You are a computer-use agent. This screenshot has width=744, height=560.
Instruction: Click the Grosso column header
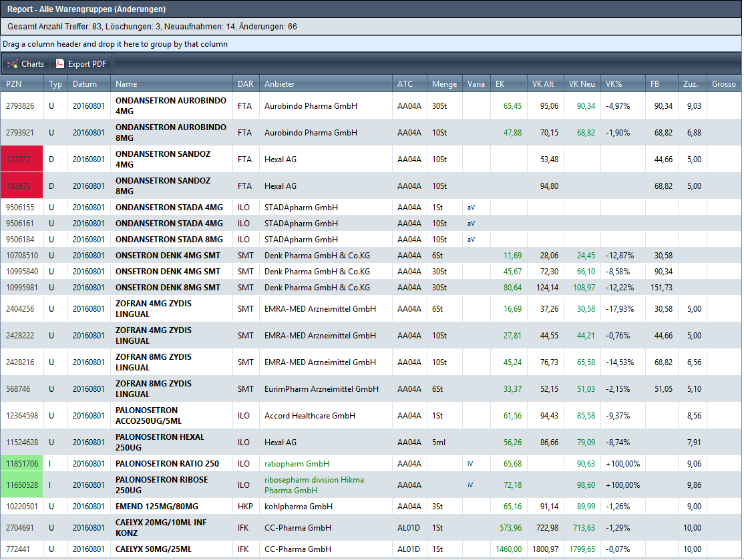724,84
